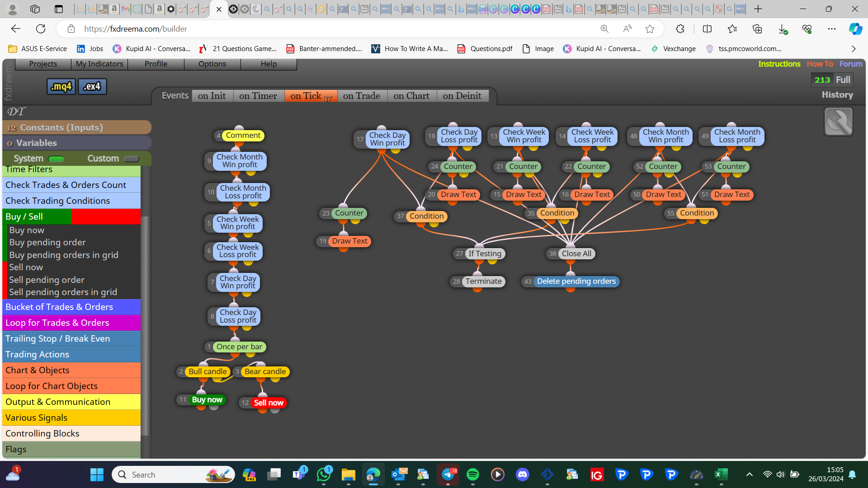
Task: Select the Terminate block
Action: click(x=484, y=282)
